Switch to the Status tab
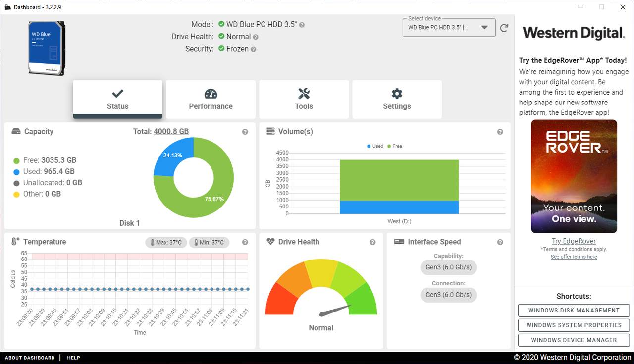634x364 pixels. click(x=117, y=99)
